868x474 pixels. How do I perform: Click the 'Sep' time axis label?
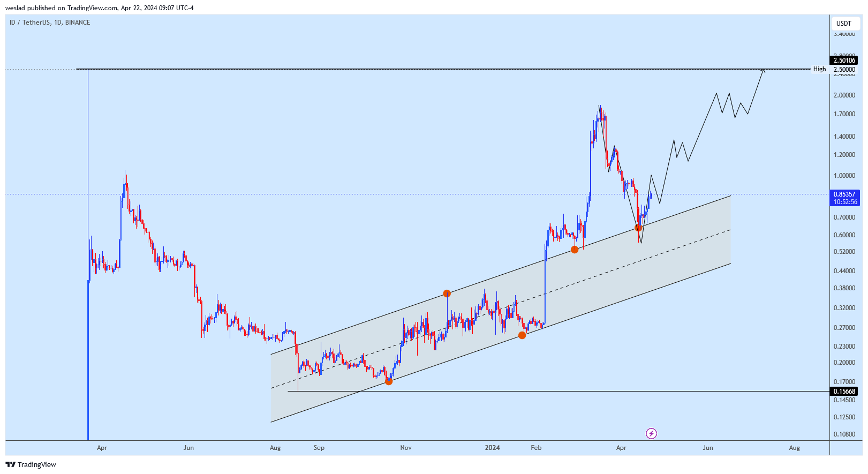(319, 448)
